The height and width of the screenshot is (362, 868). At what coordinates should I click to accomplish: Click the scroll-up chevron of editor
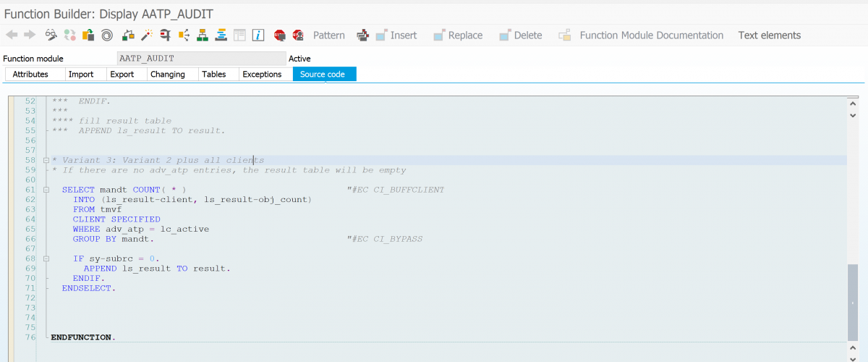tap(852, 104)
